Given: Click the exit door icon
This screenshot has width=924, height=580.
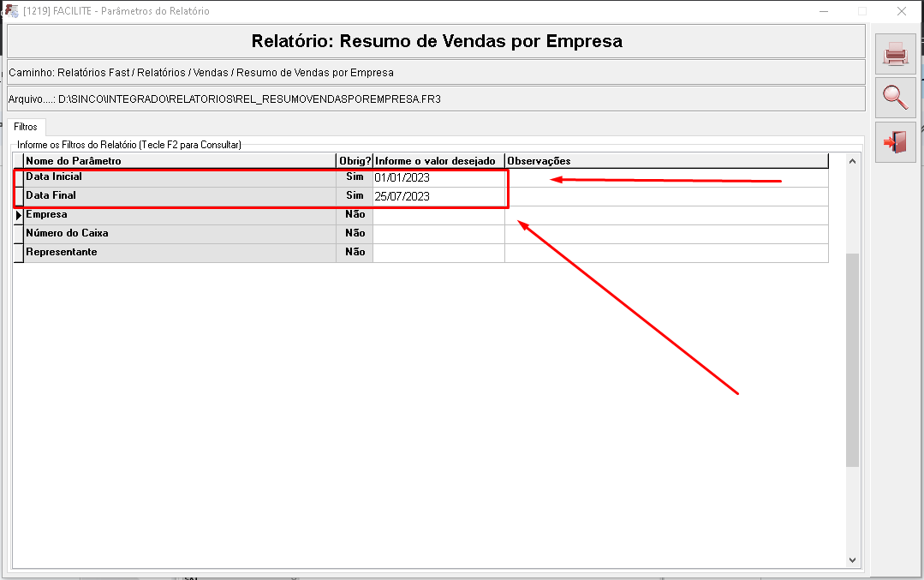Looking at the screenshot, I should 895,142.
